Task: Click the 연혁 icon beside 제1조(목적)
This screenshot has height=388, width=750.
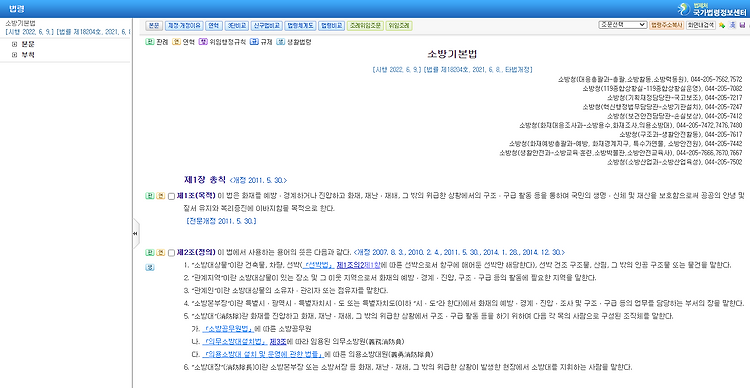Action: tap(161, 196)
